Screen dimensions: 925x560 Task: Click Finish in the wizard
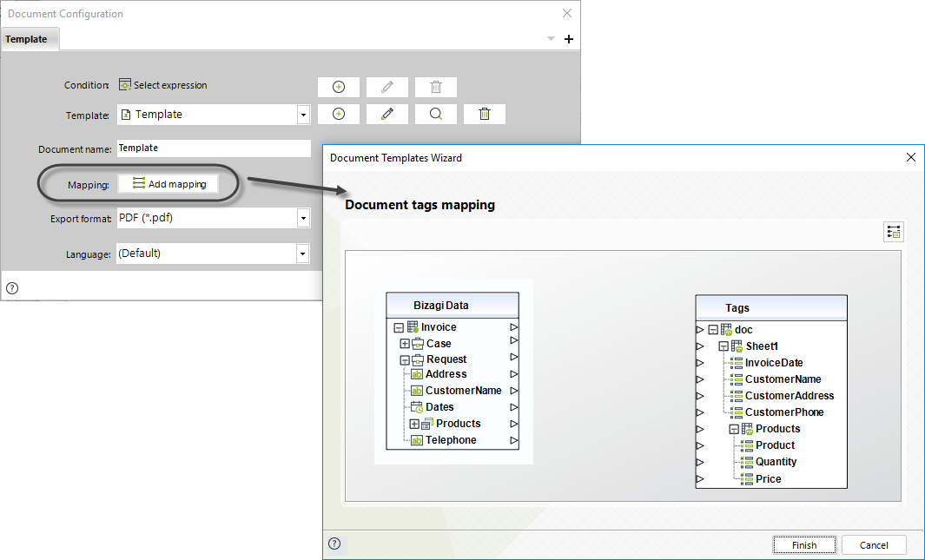click(804, 545)
